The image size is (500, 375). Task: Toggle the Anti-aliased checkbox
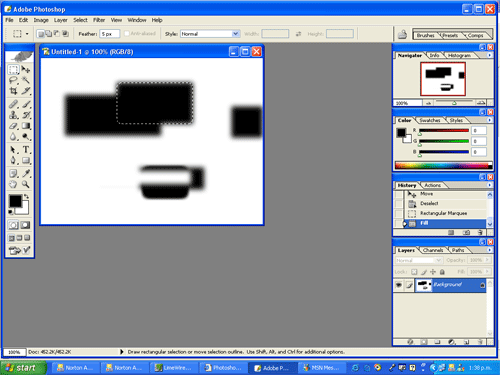127,34
